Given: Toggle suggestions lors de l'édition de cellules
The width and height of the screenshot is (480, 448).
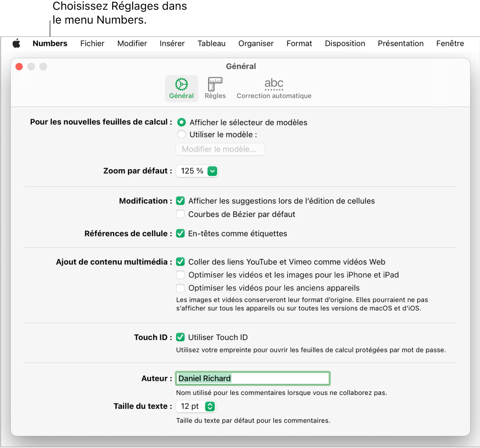Looking at the screenshot, I should pyautogui.click(x=181, y=201).
